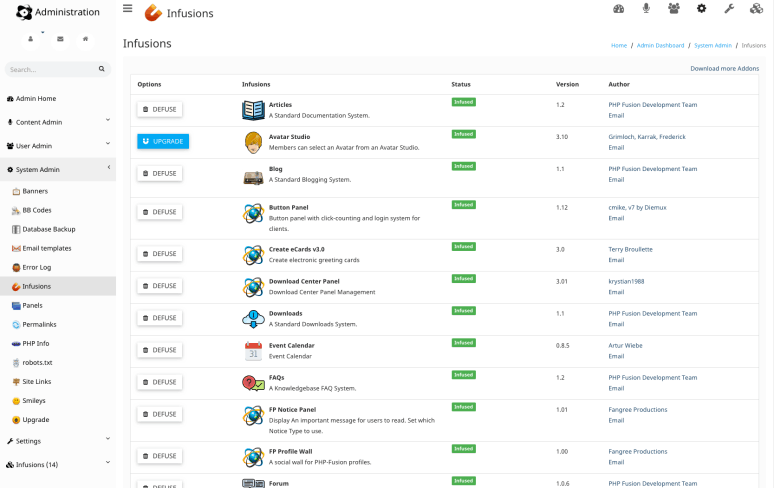This screenshot has height=488, width=774.
Task: Click Upgrade button for Avatar Studio
Action: 163,142
